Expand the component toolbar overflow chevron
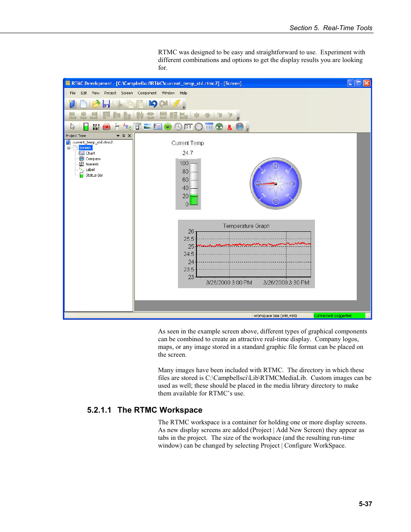Viewport: 411px width, 532px height. coord(248,130)
